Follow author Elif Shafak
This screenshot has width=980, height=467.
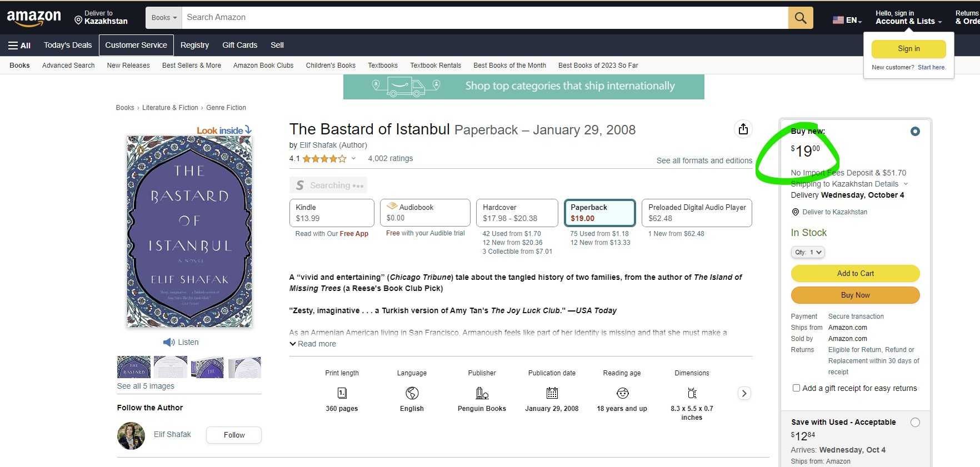click(x=234, y=435)
